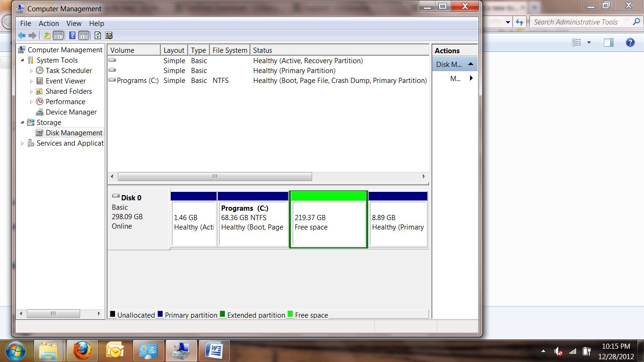Viewport: 644px width, 362px height.
Task: Toggle Explorer's preview pane button
Action: pyautogui.click(x=609, y=42)
